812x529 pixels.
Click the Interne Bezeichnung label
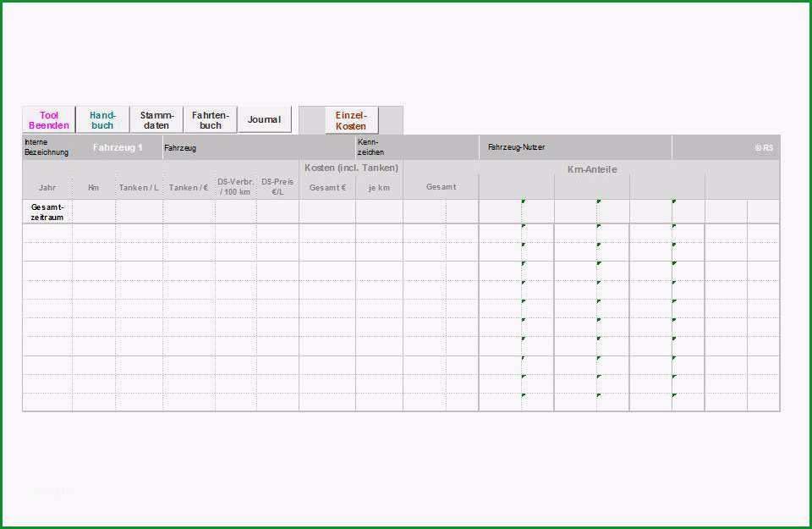pyautogui.click(x=47, y=147)
